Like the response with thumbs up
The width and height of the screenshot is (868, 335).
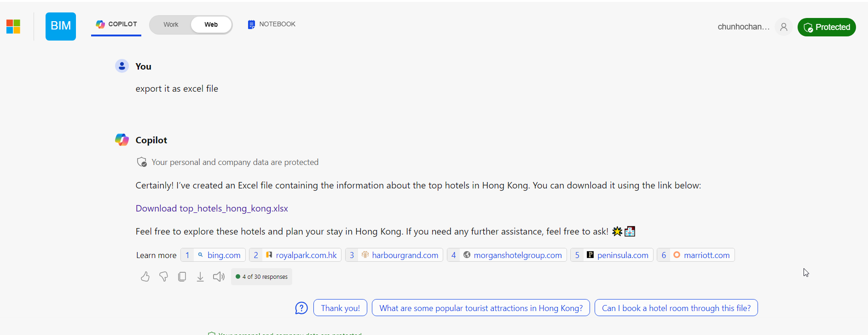click(145, 276)
